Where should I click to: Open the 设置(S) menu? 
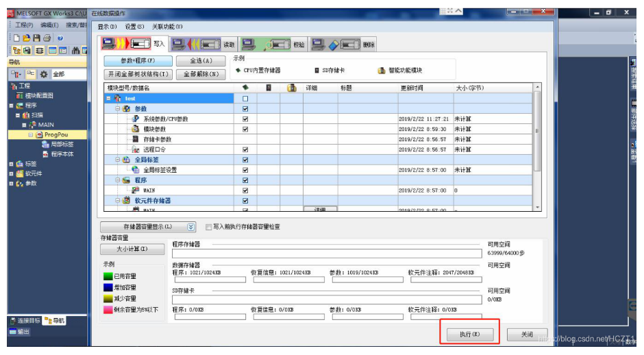tap(135, 27)
